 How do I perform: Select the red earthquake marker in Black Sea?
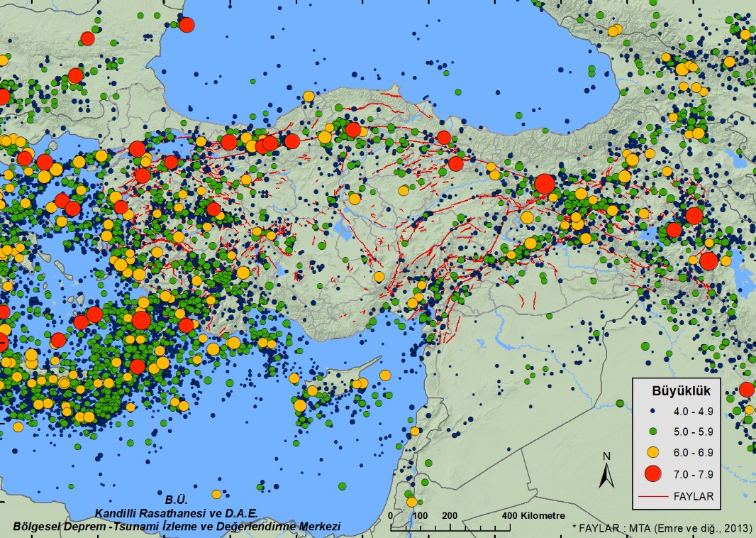pos(187,25)
